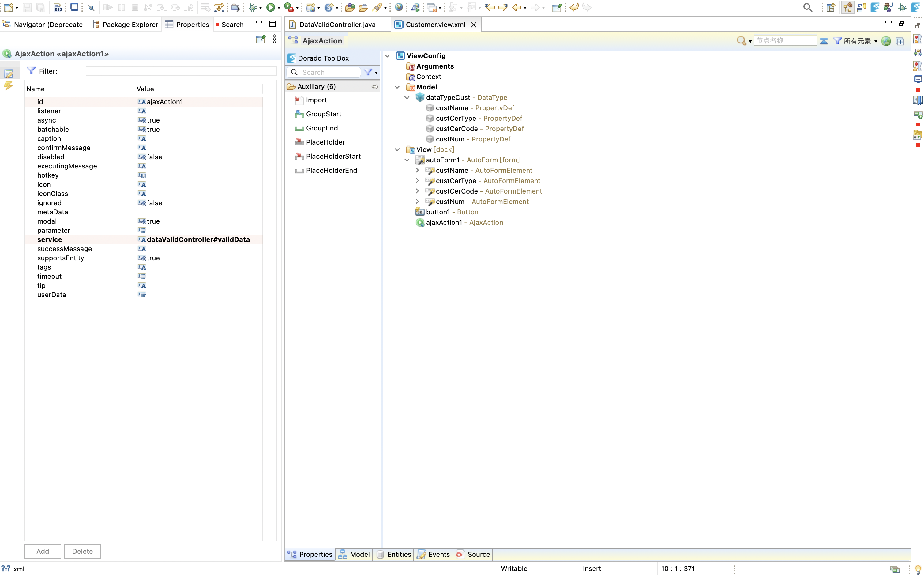Image resolution: width=924 pixels, height=577 pixels.
Task: Toggle the async property value true
Action: 153,120
